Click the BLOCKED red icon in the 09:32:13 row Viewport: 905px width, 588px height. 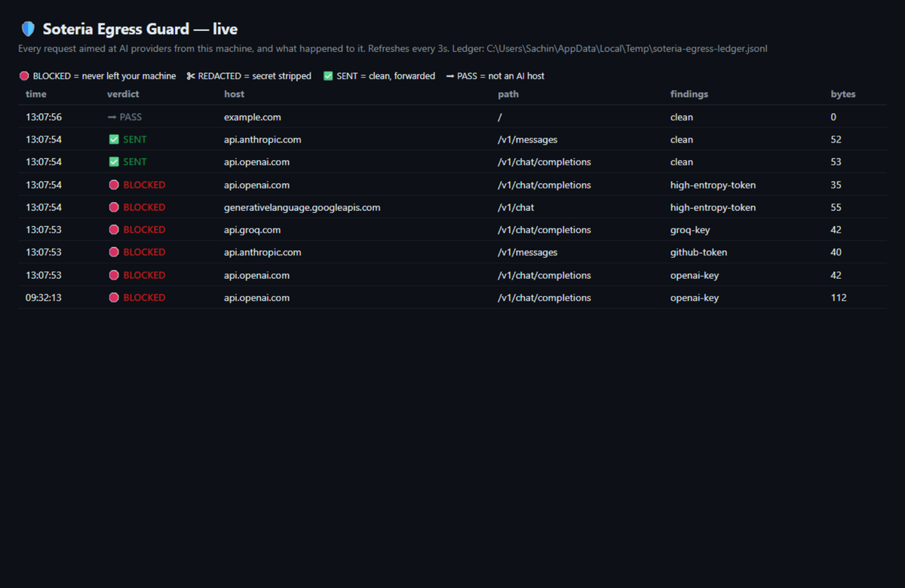pos(114,298)
